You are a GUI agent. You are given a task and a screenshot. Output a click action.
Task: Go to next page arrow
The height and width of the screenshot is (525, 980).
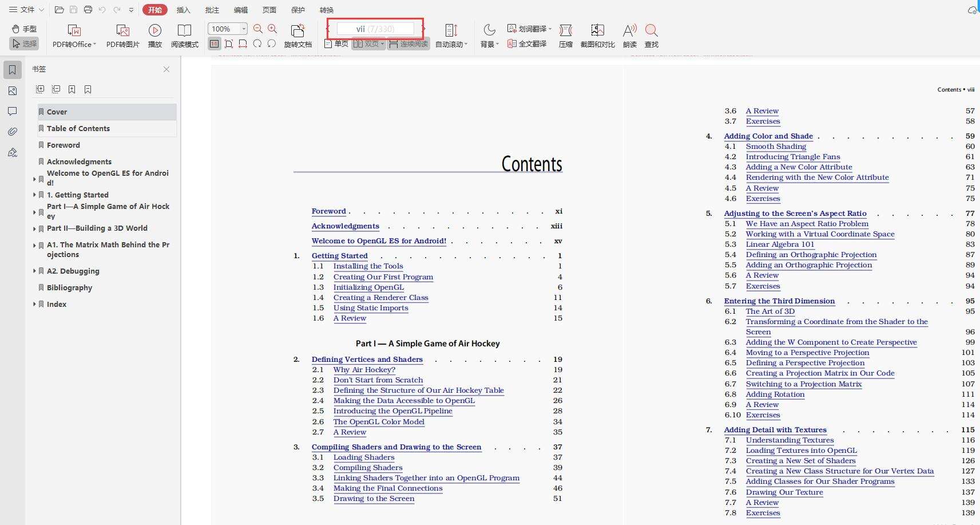pyautogui.click(x=423, y=29)
